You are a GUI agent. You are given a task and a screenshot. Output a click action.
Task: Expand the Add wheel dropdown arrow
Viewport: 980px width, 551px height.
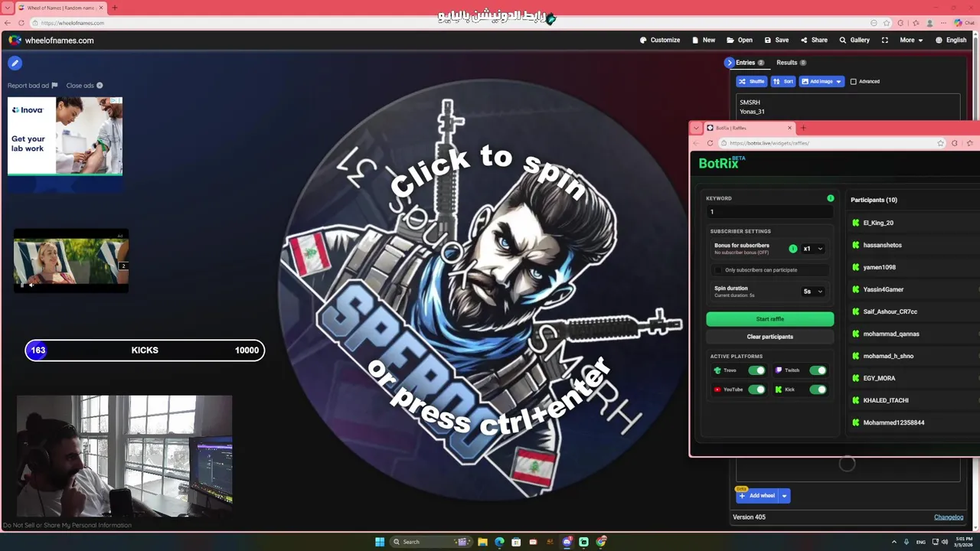(784, 496)
